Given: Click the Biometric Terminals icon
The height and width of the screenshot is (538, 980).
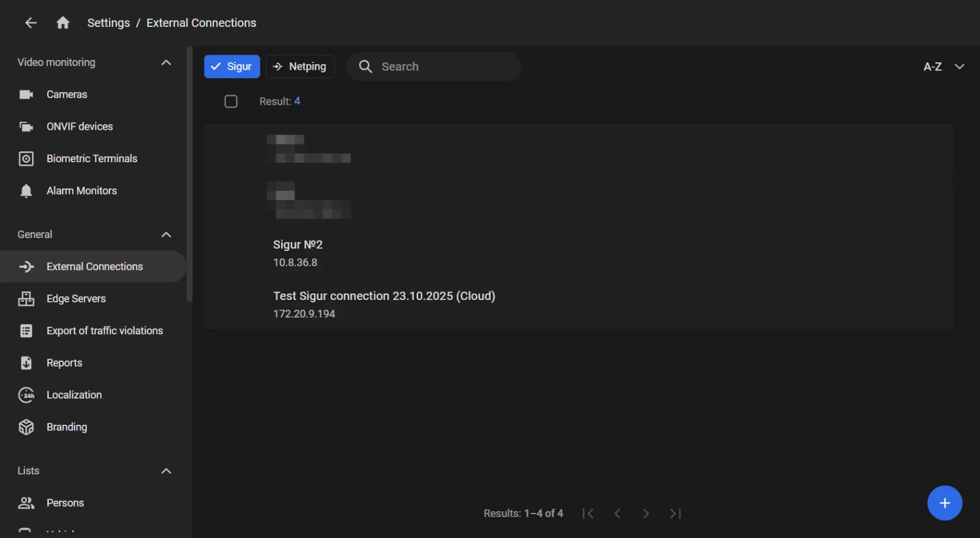Looking at the screenshot, I should tap(26, 159).
